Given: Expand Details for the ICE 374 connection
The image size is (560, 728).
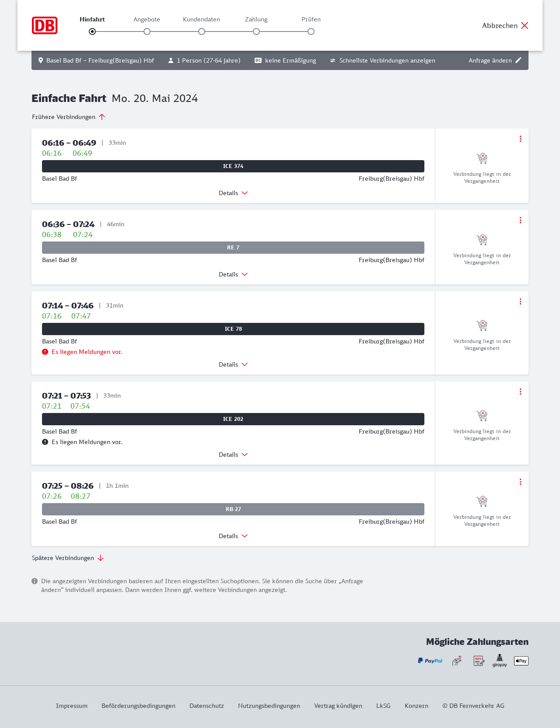Looking at the screenshot, I should coord(233,193).
